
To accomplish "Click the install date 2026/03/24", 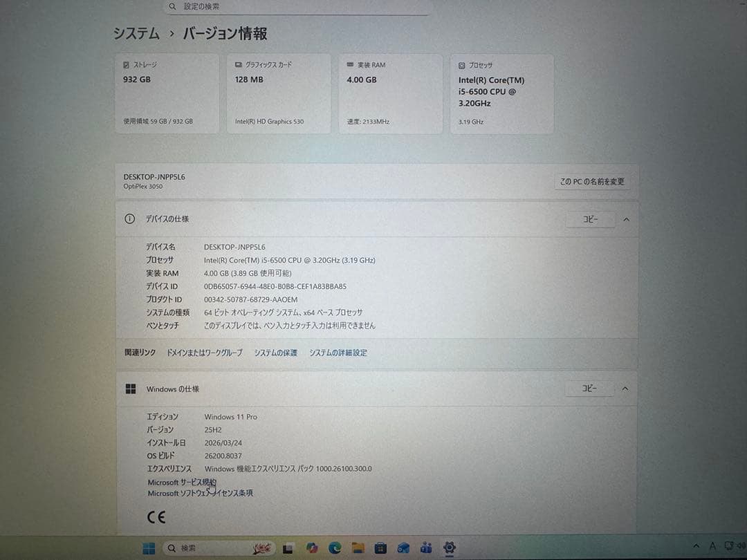I will [x=223, y=443].
